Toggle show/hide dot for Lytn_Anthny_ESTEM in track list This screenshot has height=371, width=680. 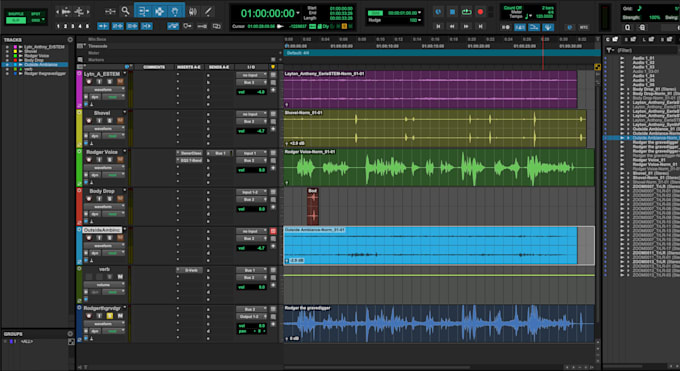point(7,47)
